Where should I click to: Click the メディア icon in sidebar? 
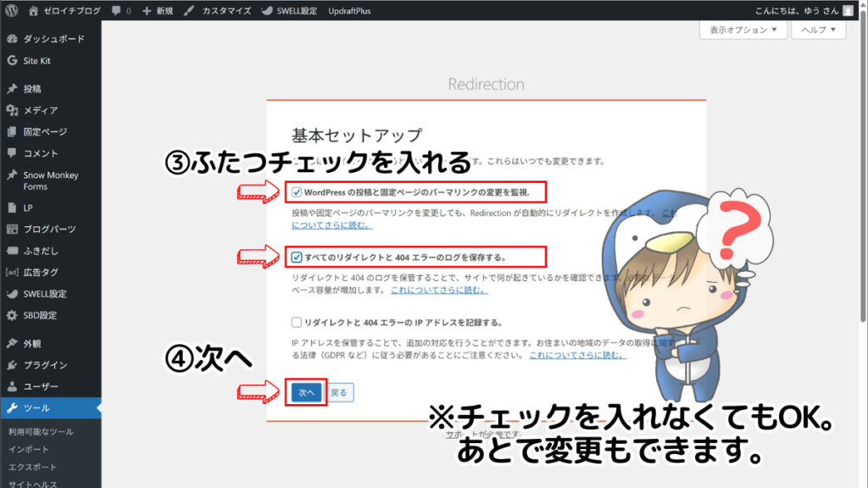point(12,110)
